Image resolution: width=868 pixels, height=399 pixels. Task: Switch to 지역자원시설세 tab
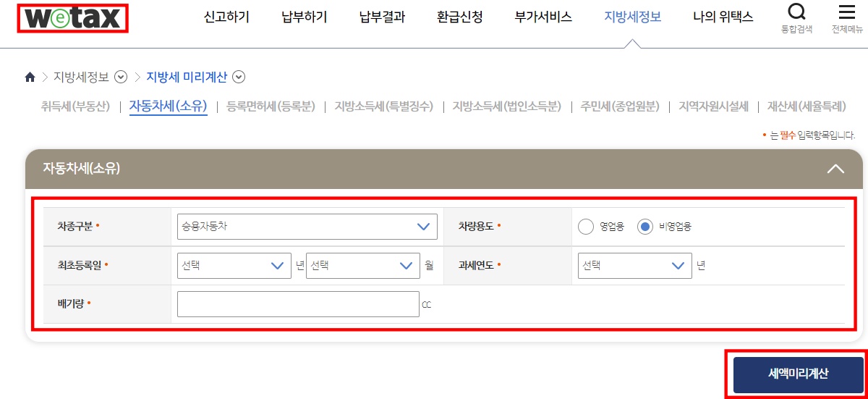pyautogui.click(x=713, y=106)
